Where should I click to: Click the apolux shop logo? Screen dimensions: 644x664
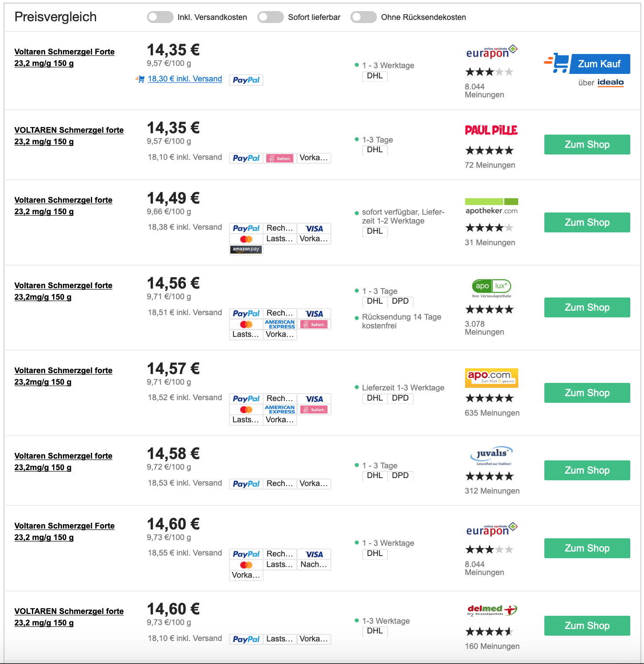(x=492, y=289)
